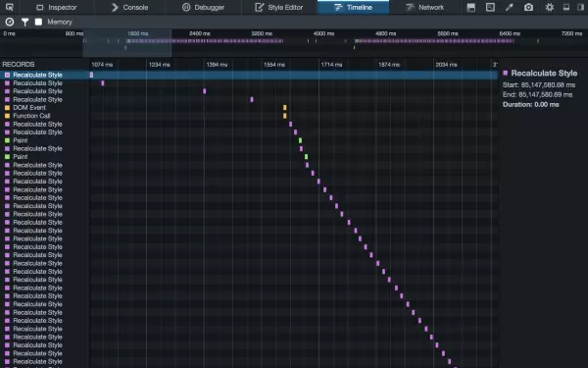Click the 1714 ms ruler label
The image size is (588, 368).
pos(331,65)
